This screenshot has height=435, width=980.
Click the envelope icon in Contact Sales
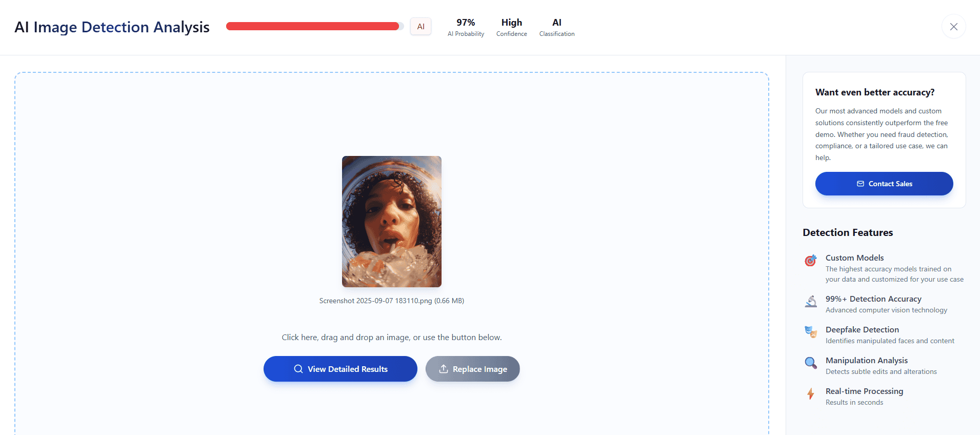[861, 184]
